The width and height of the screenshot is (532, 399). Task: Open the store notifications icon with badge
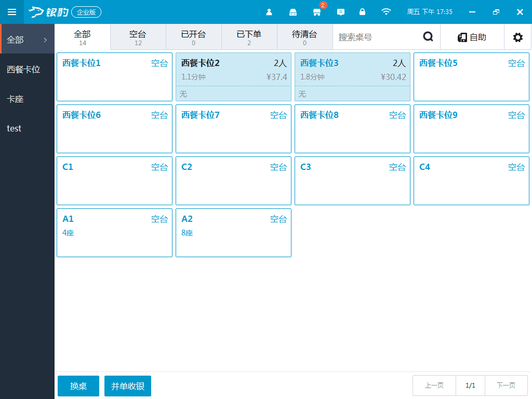pyautogui.click(x=317, y=12)
